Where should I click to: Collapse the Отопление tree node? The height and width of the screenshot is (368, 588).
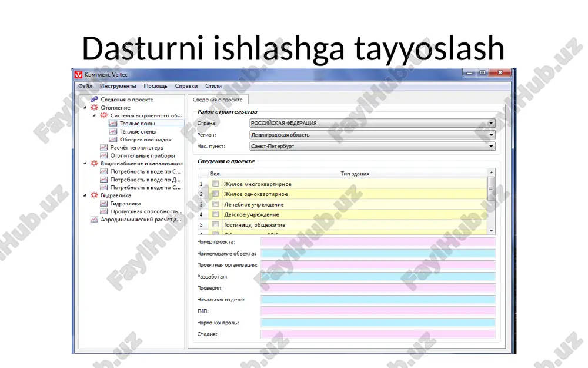pos(85,108)
